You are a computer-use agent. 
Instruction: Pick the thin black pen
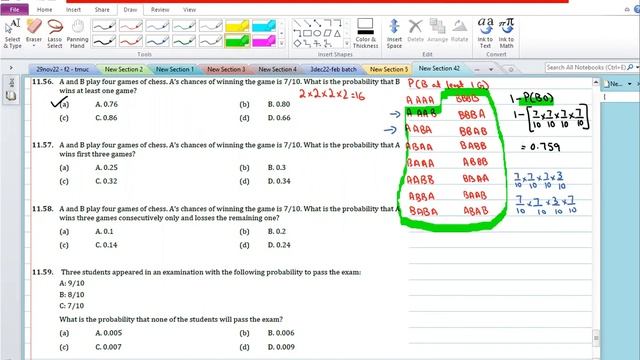click(104, 26)
